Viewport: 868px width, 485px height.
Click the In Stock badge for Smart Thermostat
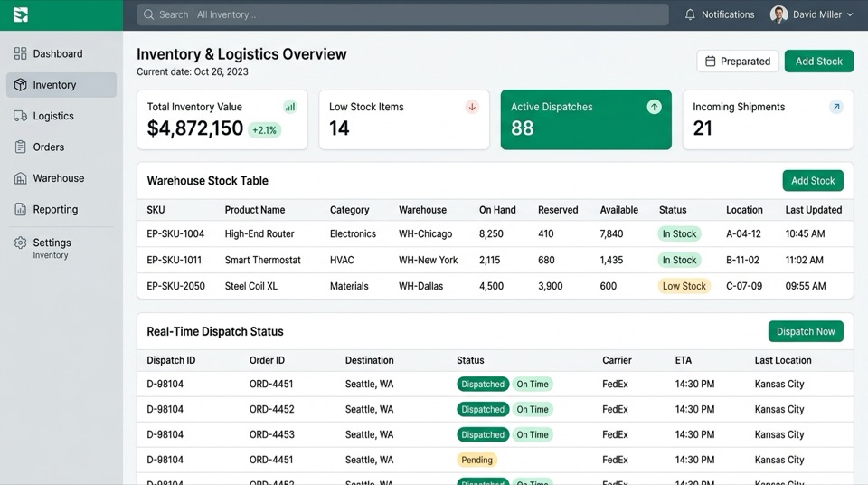coord(679,260)
